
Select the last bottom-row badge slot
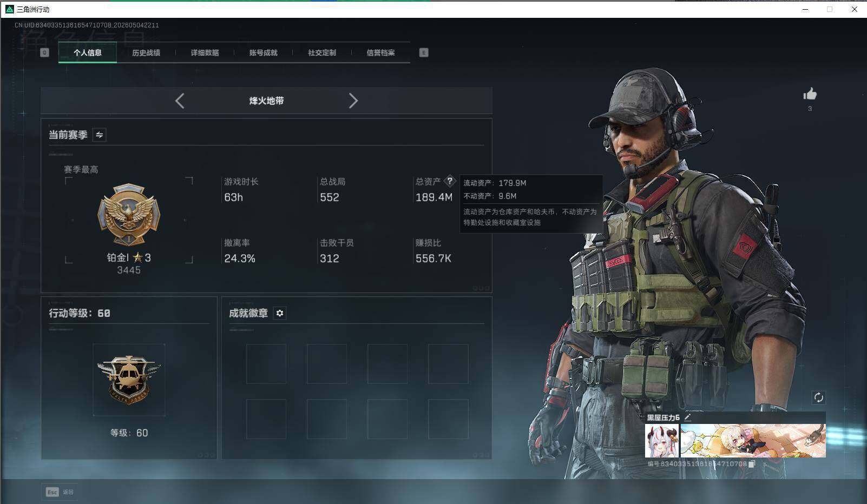[x=448, y=419]
